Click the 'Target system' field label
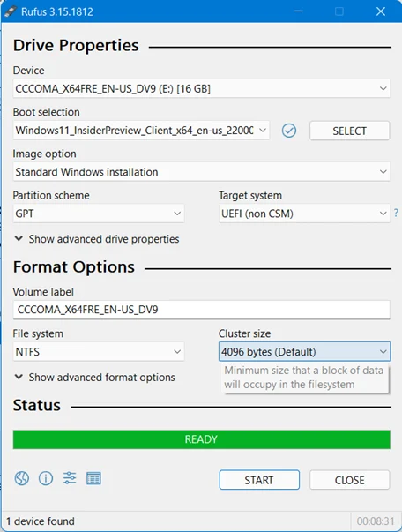Screen dimensions: 402x532 pos(250,196)
